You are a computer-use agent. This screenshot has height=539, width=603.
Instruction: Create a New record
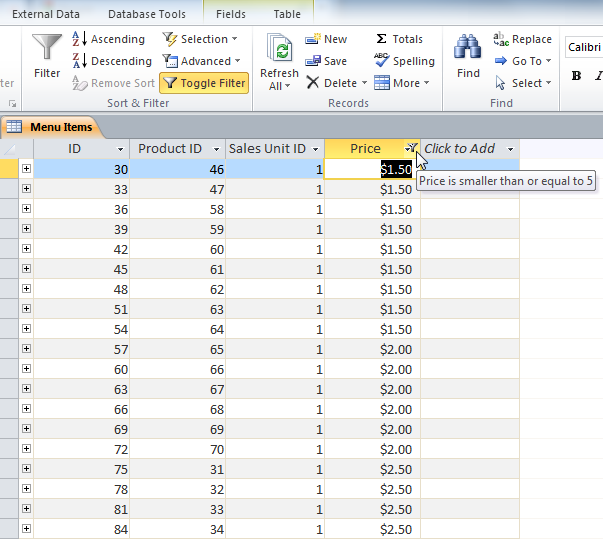tap(326, 39)
